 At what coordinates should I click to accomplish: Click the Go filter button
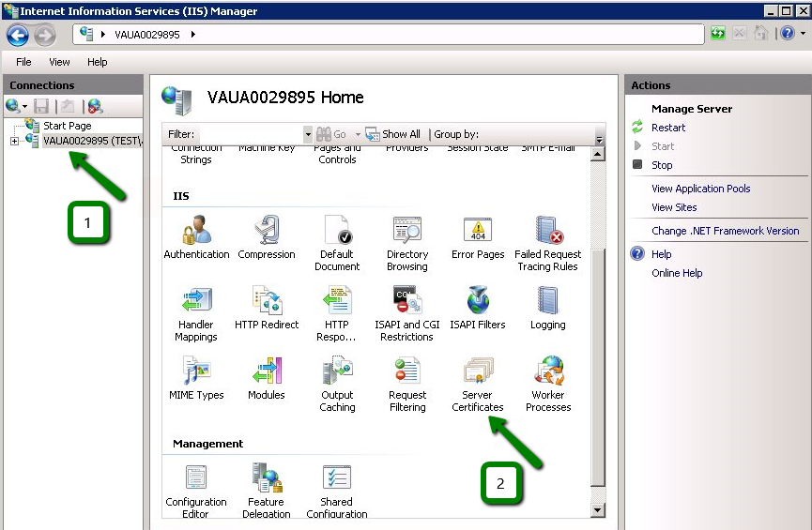coord(331,134)
